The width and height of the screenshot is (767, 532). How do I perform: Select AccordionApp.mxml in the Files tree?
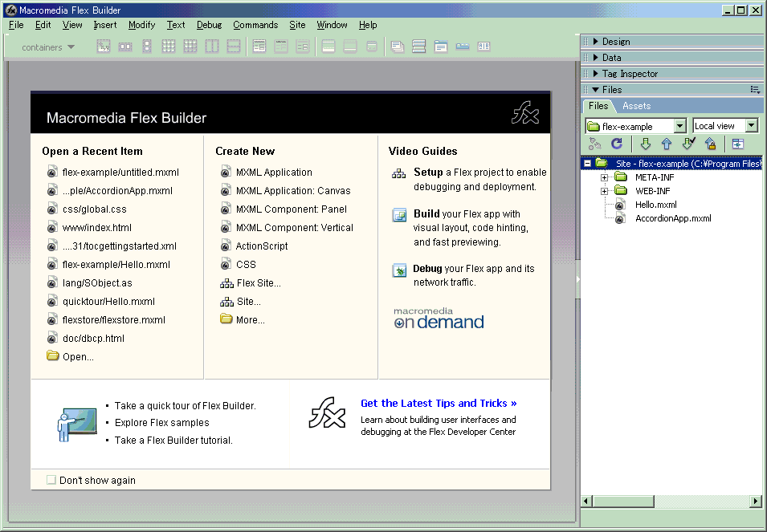(x=673, y=218)
